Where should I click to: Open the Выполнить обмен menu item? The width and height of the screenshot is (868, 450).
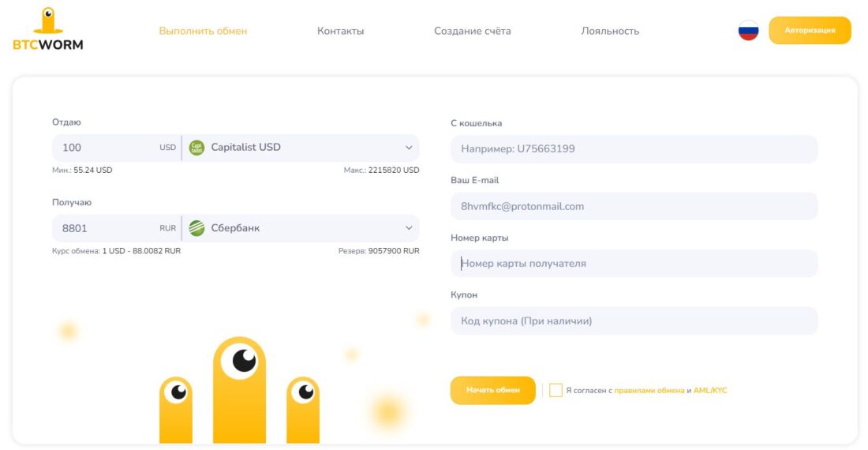203,31
